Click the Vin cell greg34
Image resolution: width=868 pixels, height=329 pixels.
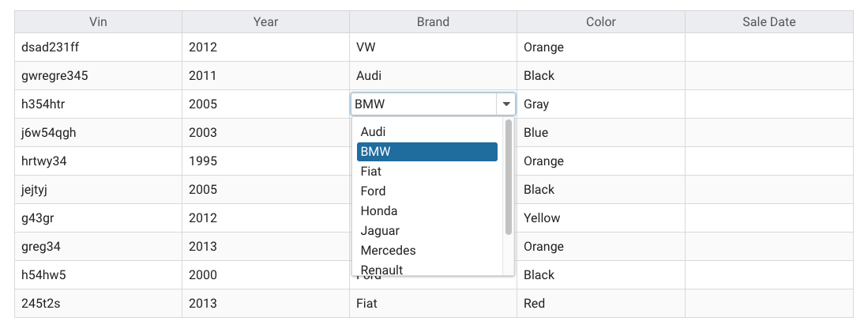point(99,247)
